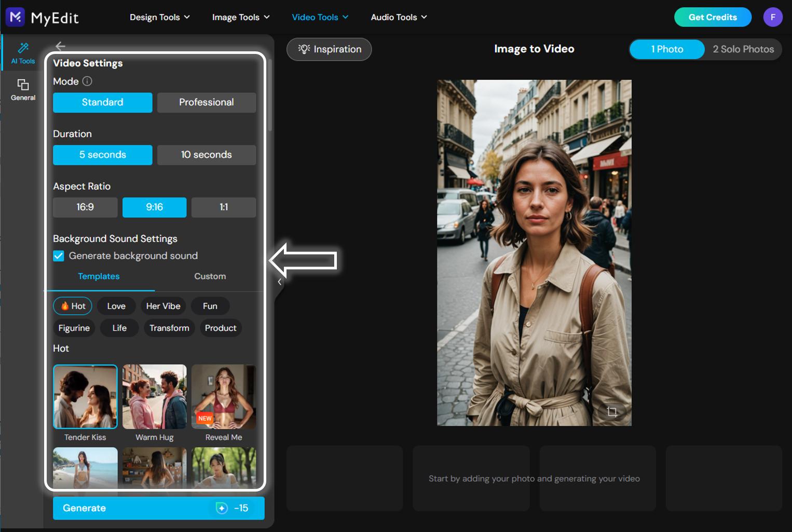The image size is (792, 532).
Task: Set duration to 10 seconds
Action: [207, 155]
